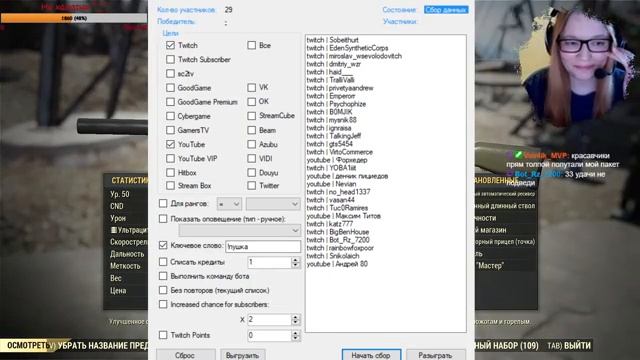Select participant youtube | Nevian
Screen dimensions: 640x360
(331, 184)
